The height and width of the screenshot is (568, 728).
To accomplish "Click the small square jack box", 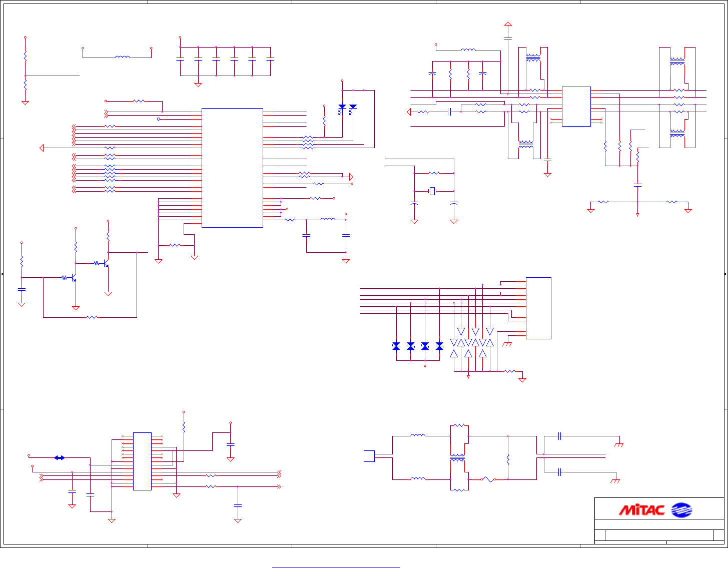I will pos(369,456).
